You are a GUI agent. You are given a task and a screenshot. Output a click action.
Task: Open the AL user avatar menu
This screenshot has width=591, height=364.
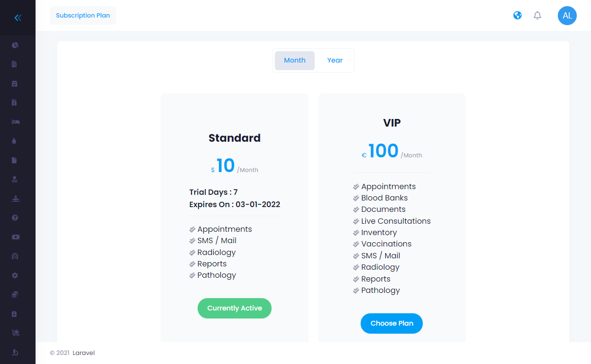pyautogui.click(x=567, y=16)
